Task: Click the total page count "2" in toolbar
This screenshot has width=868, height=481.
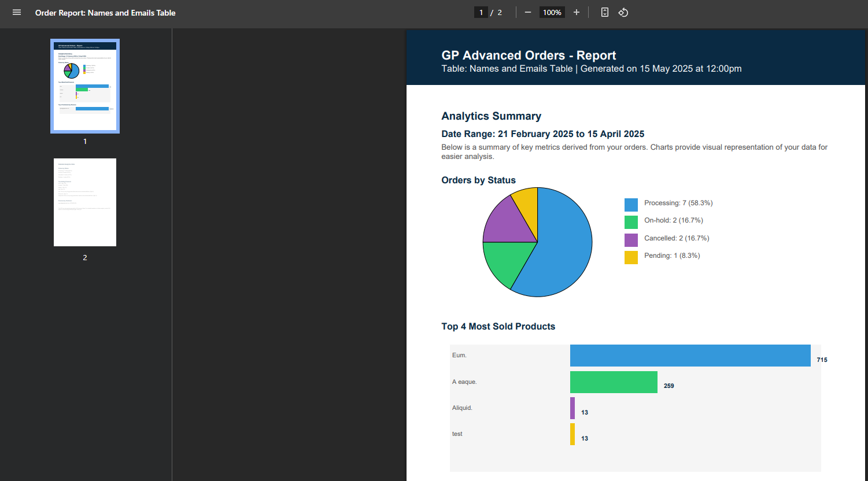Action: 500,12
